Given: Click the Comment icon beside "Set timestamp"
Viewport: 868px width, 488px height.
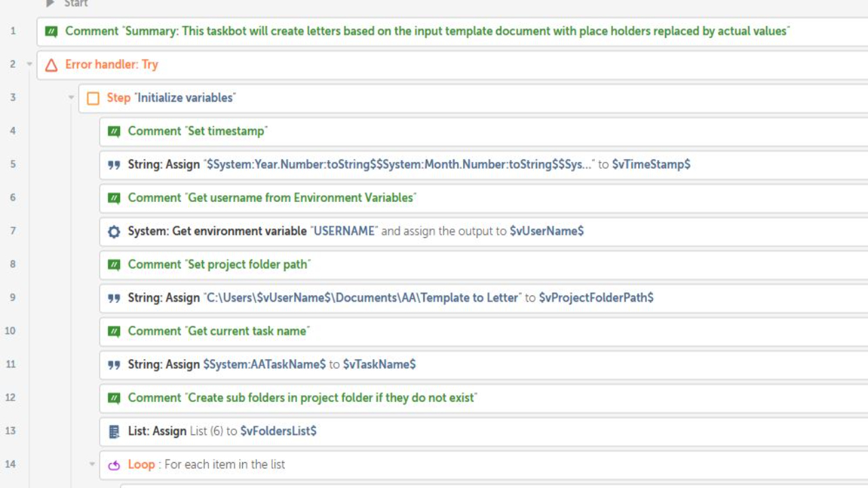Looking at the screenshot, I should point(114,131).
